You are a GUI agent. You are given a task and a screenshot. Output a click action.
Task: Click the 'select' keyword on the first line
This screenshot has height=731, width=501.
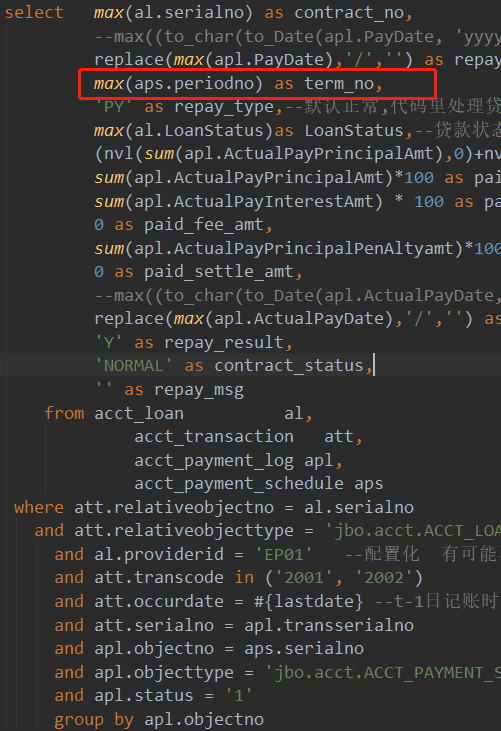(34, 13)
